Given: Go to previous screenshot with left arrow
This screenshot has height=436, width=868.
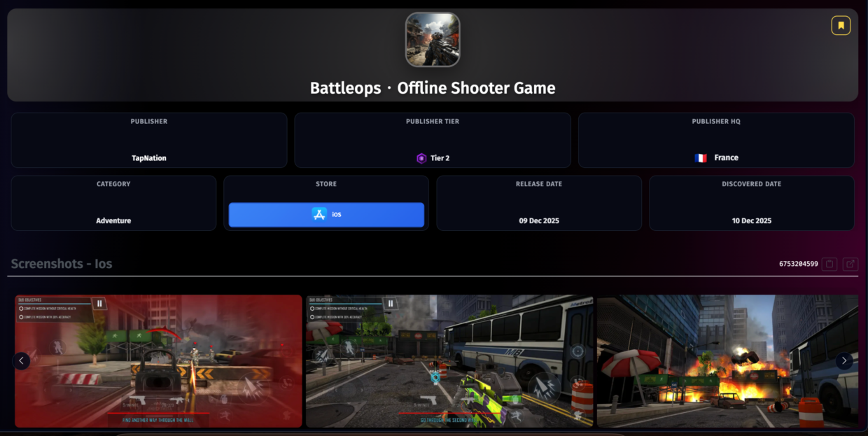Looking at the screenshot, I should tap(21, 361).
